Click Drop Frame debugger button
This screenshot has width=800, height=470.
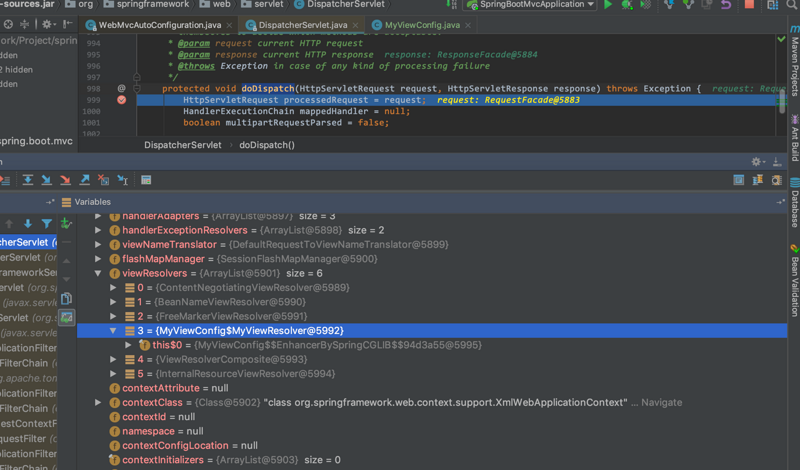click(x=103, y=180)
